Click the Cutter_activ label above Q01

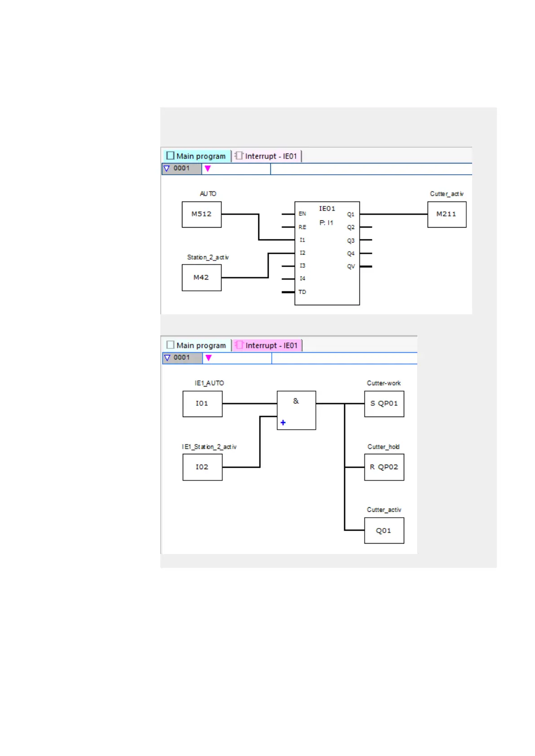(x=384, y=510)
